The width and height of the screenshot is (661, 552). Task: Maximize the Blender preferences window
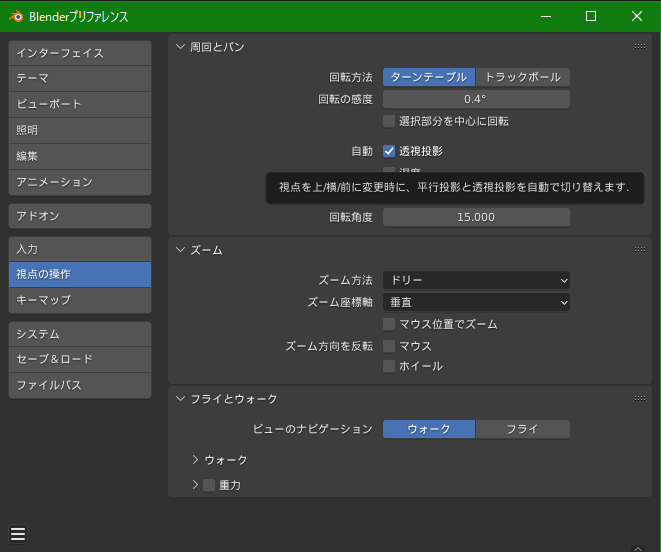pyautogui.click(x=591, y=16)
